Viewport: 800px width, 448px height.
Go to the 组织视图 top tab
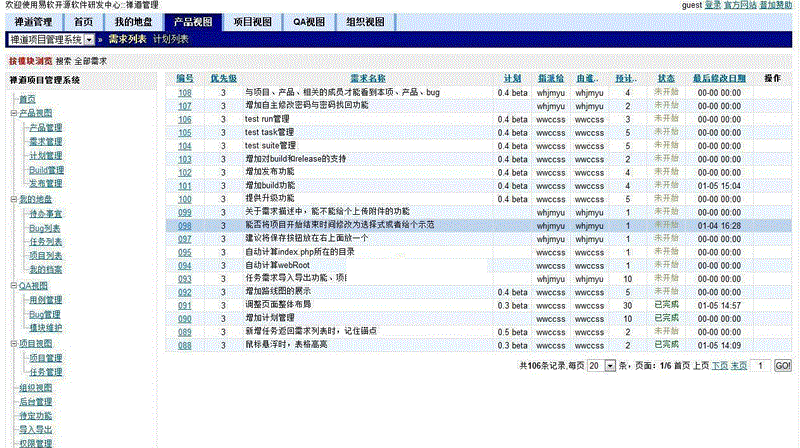(x=365, y=22)
